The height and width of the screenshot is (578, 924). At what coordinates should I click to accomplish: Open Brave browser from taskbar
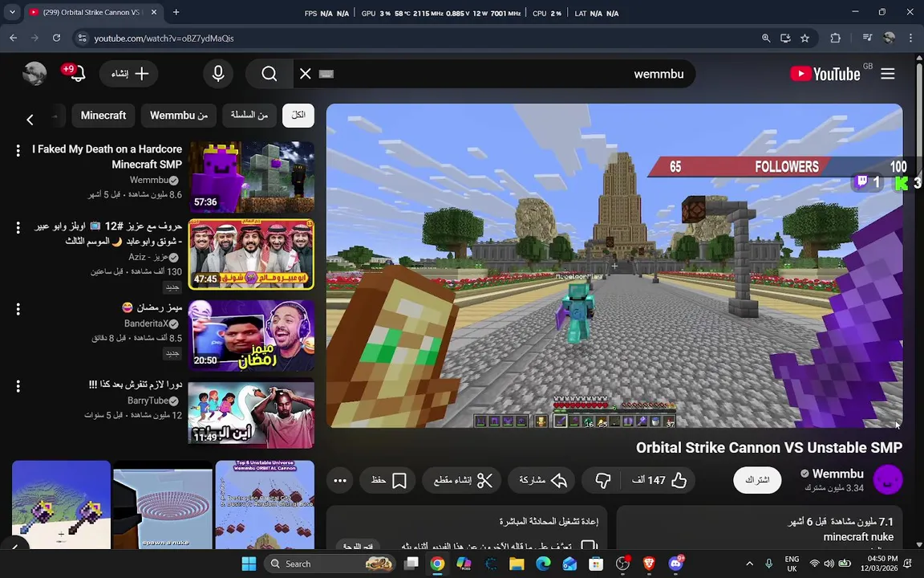coord(649,564)
